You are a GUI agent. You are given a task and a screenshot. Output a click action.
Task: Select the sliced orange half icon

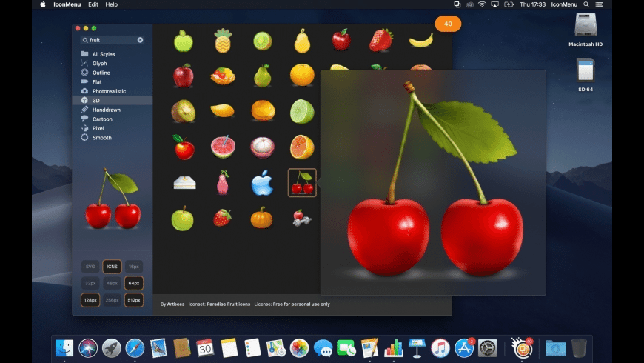coord(302,147)
